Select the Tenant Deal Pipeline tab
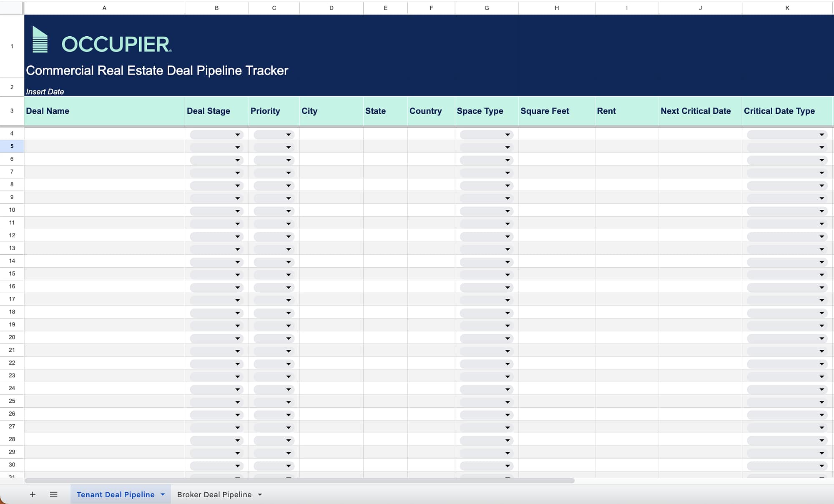This screenshot has width=834, height=504. point(115,495)
